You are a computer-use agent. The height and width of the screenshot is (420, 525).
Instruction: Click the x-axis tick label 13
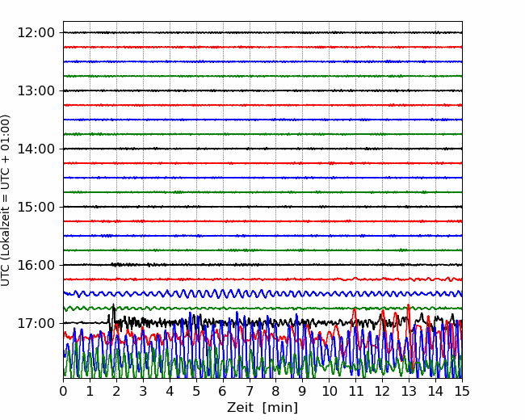[x=409, y=391]
